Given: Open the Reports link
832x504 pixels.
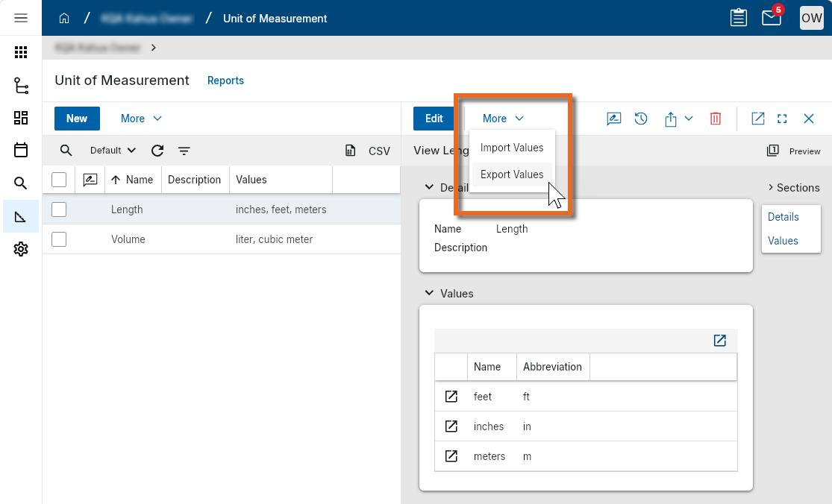Looking at the screenshot, I should tap(225, 81).
